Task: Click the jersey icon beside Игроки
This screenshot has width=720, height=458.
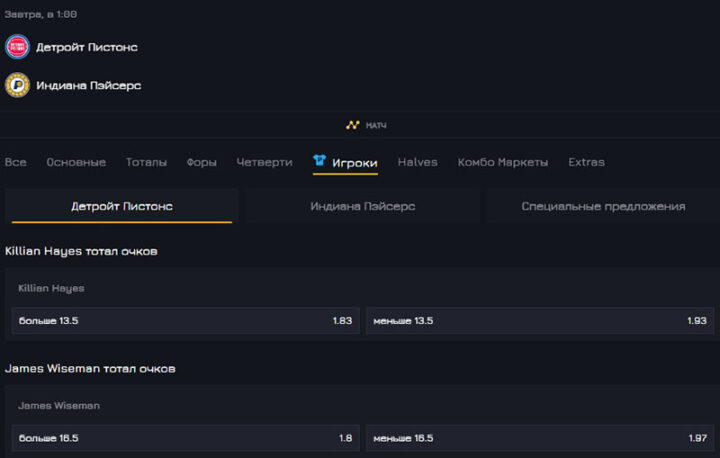Action: [x=320, y=161]
